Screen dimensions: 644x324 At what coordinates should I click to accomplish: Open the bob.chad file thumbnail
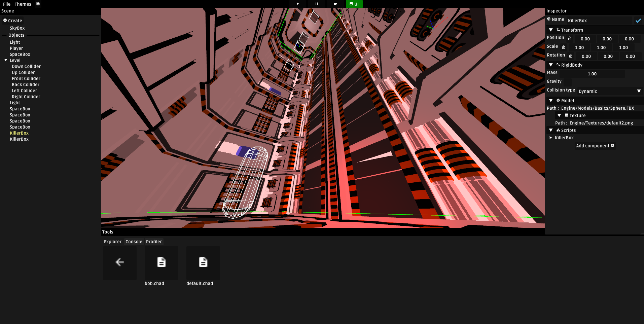tap(161, 263)
